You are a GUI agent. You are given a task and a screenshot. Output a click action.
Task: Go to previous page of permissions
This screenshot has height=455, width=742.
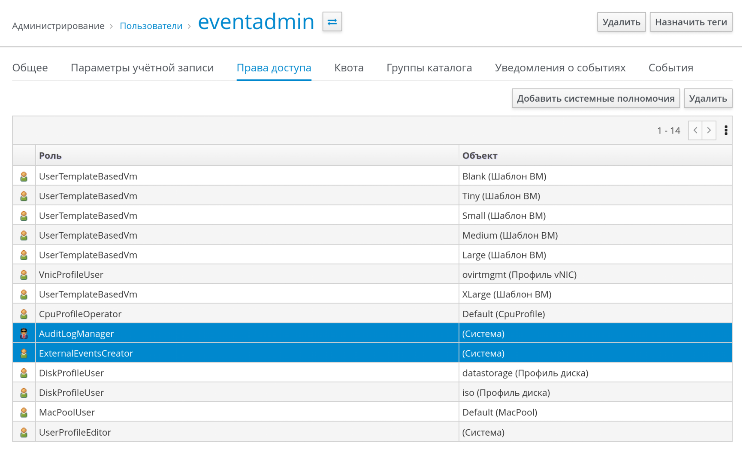[695, 130]
